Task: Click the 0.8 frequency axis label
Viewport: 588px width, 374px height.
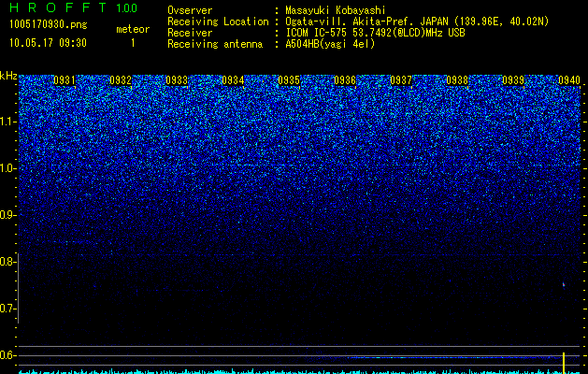Action: [7, 262]
